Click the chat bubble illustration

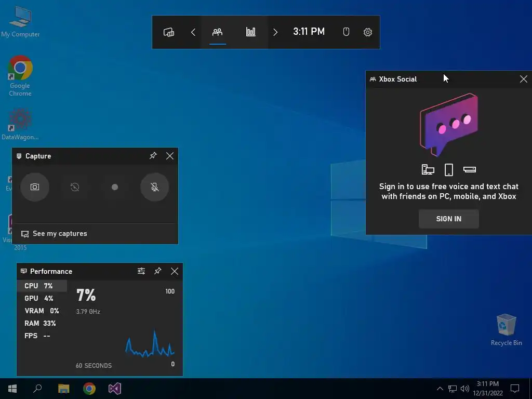(x=449, y=125)
